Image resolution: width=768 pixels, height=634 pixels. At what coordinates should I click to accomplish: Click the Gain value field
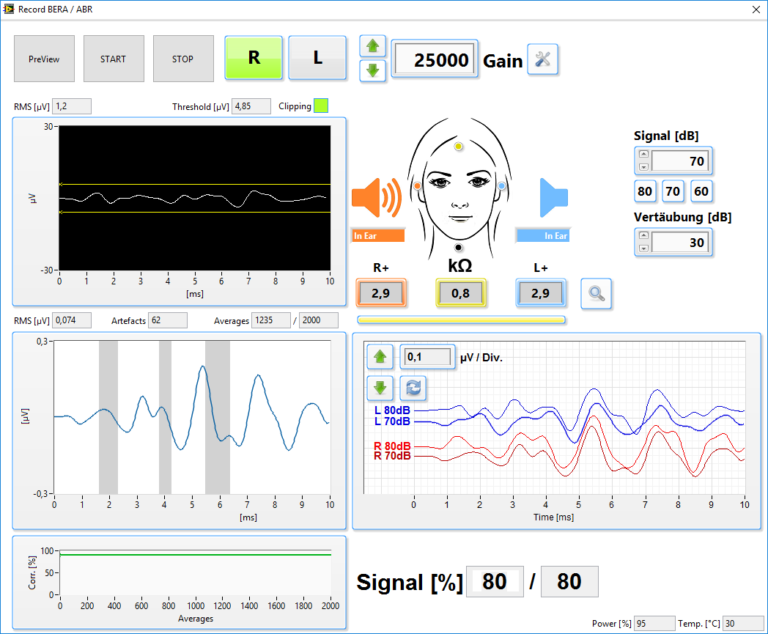click(435, 60)
